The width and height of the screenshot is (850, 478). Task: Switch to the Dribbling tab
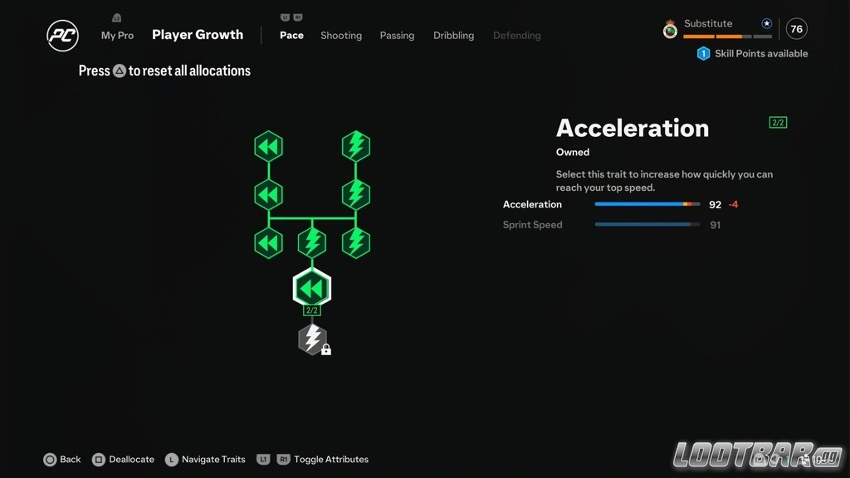[453, 35]
